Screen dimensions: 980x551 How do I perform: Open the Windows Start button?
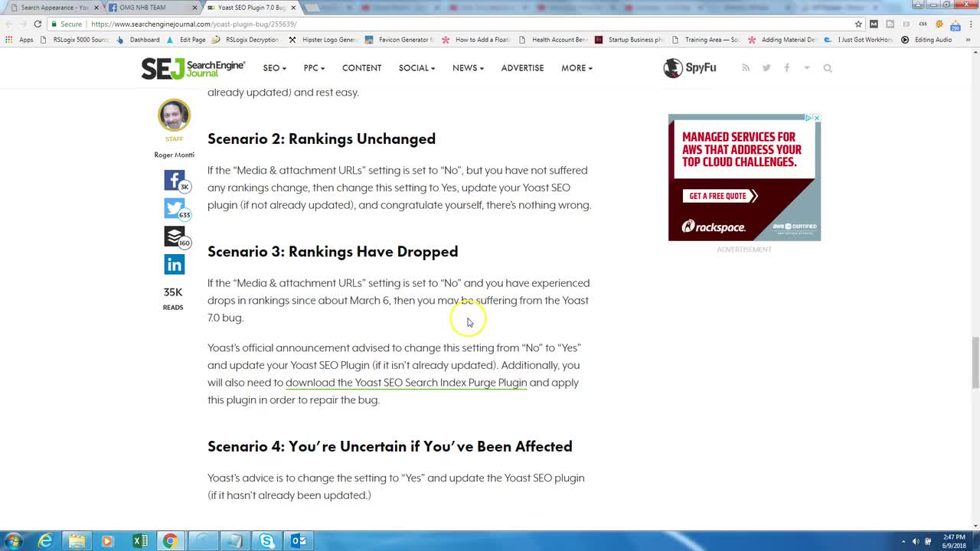[x=14, y=541]
